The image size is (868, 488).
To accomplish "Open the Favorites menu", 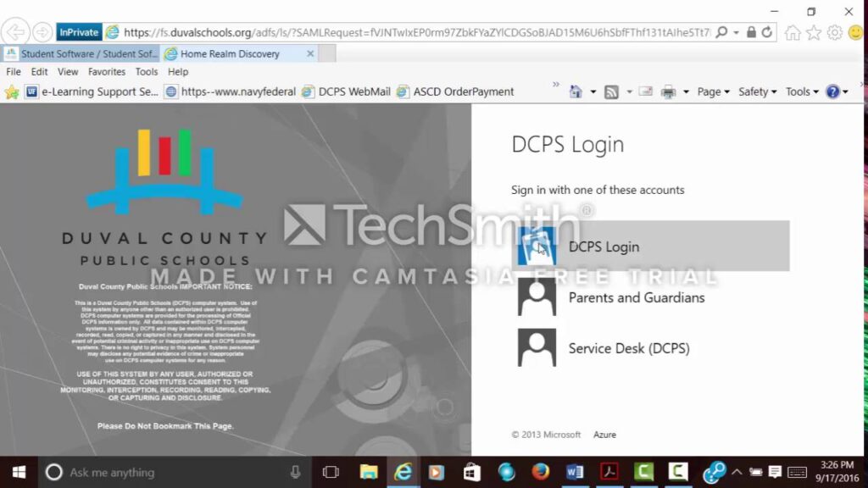I will [x=106, y=71].
